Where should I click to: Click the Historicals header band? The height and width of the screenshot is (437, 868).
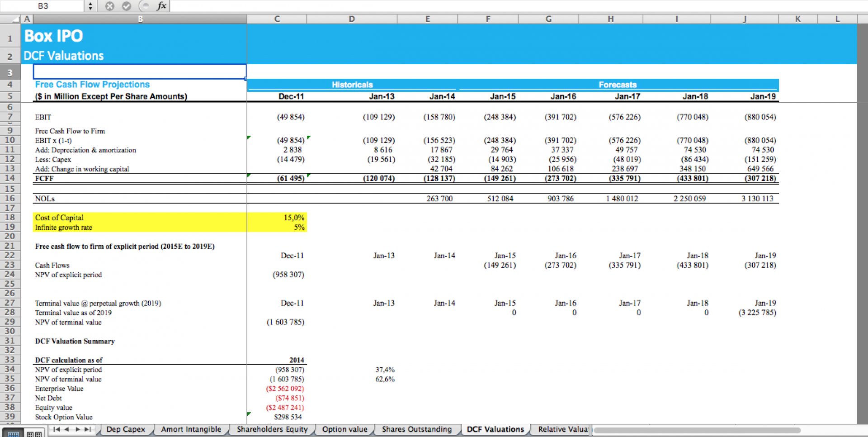pos(352,85)
